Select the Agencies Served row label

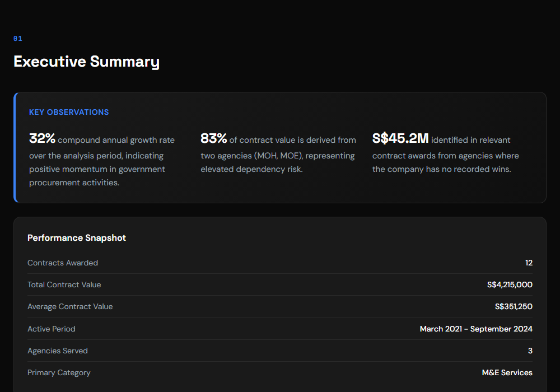(x=58, y=351)
